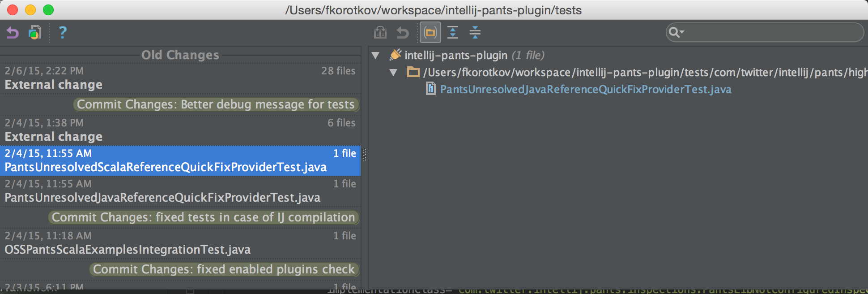Click the grey Revert arrow in right toolbar
The image size is (868, 294).
point(403,32)
